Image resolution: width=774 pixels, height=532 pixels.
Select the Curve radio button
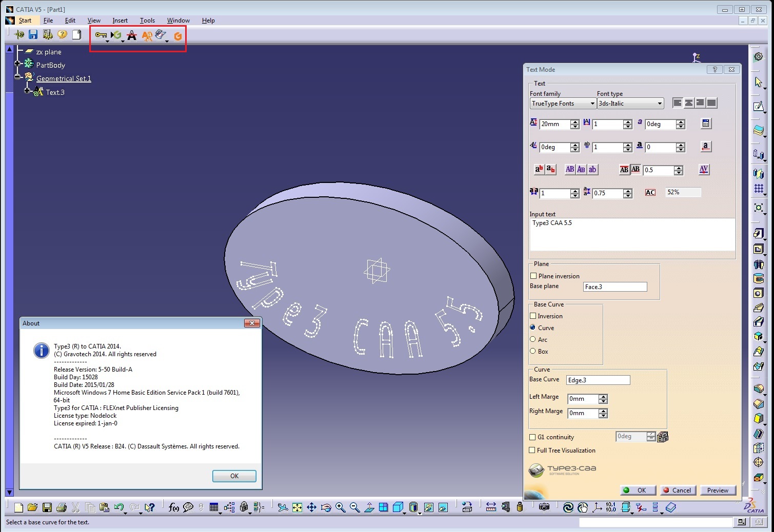point(533,327)
